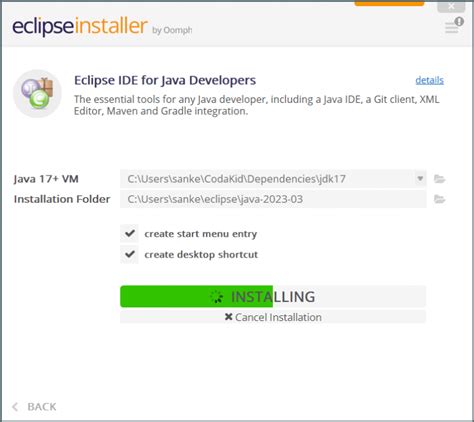Click the 'Java 17+ VM' label
This screenshot has width=474, height=422.
pyautogui.click(x=46, y=179)
